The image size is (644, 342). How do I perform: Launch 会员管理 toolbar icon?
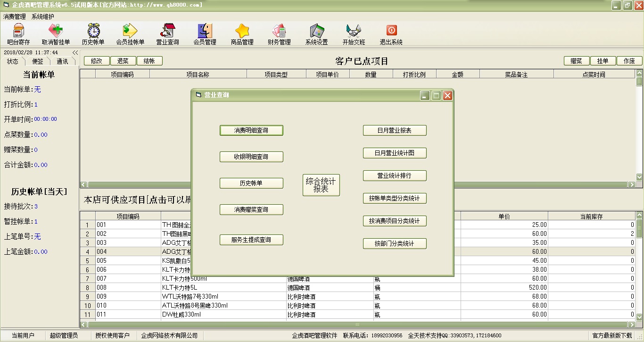point(205,34)
